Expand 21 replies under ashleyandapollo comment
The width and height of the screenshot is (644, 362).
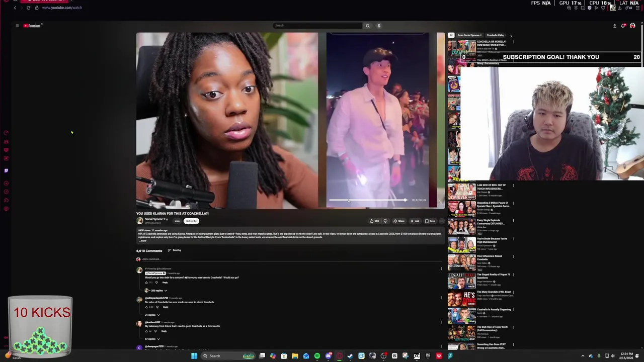coord(152,315)
